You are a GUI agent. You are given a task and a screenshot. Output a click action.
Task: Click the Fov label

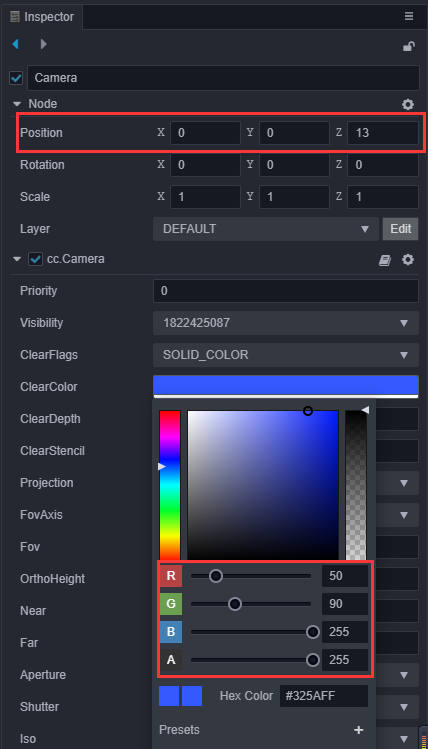pos(29,547)
